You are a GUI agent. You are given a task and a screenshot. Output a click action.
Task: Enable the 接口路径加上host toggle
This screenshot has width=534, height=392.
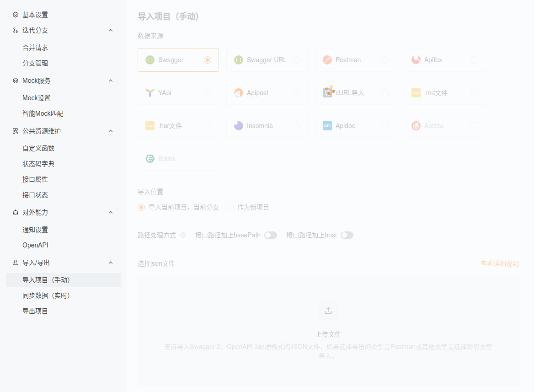click(347, 235)
